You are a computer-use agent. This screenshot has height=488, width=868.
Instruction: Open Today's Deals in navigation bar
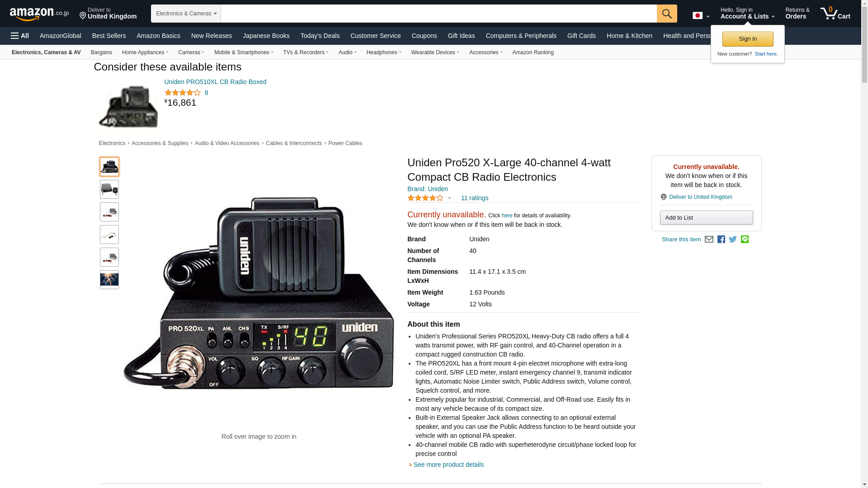click(320, 36)
